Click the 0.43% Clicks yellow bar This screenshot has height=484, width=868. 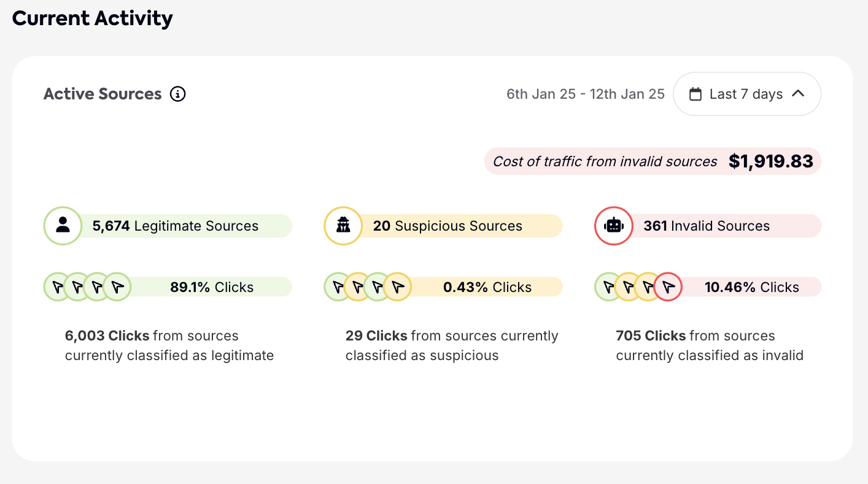point(487,287)
